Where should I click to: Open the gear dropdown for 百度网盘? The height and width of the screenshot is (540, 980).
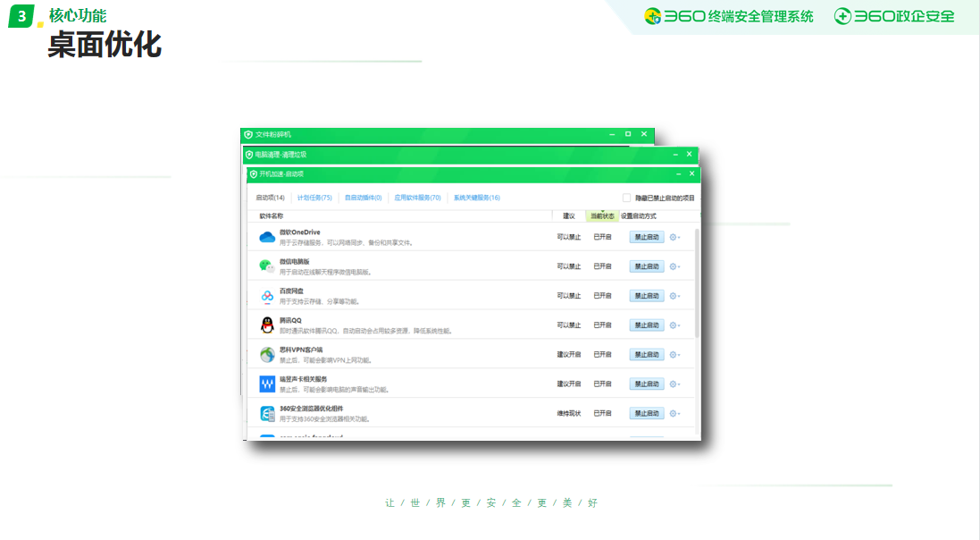tap(674, 296)
